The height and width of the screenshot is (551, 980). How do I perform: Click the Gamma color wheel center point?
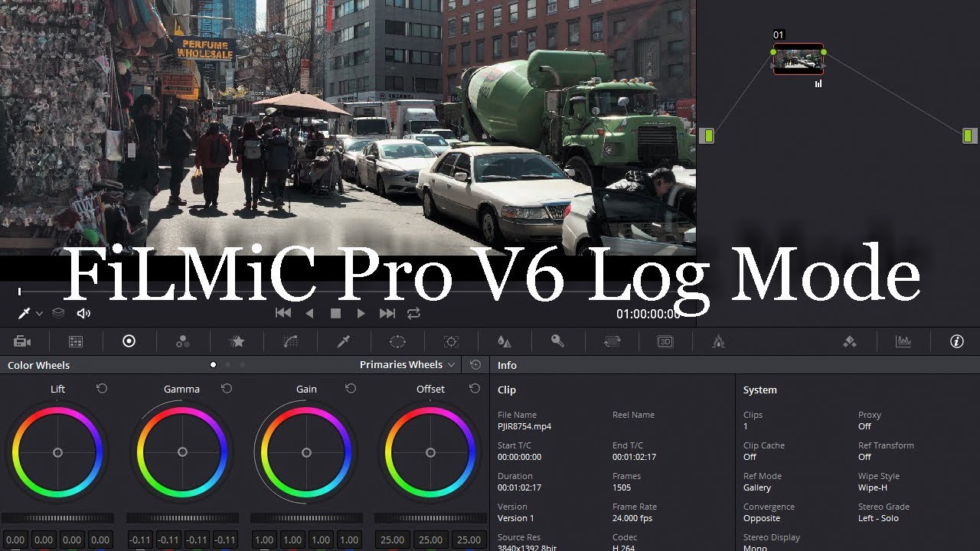(x=182, y=452)
